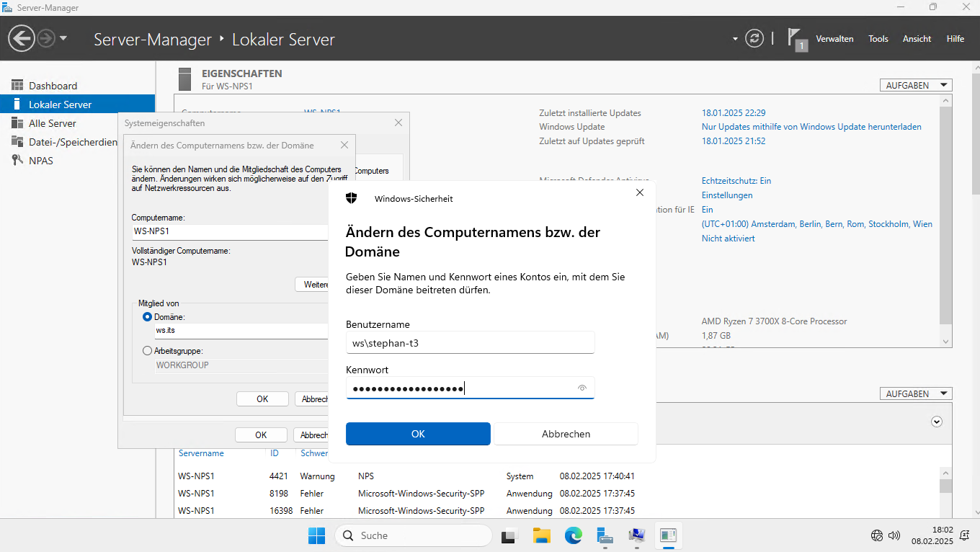This screenshot has width=980, height=552.
Task: Close the Windows-Sicherheit dialog
Action: [x=640, y=193]
